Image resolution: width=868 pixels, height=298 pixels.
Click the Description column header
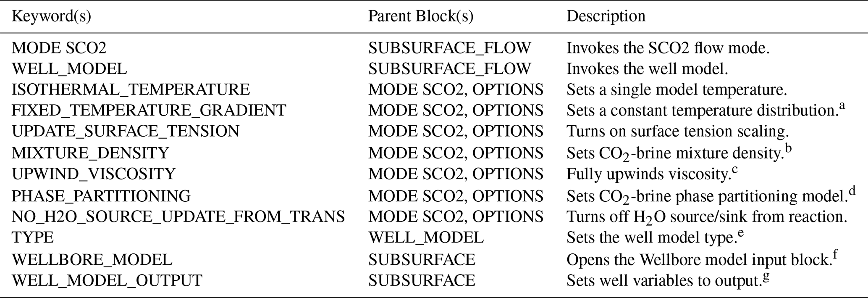coord(606,16)
